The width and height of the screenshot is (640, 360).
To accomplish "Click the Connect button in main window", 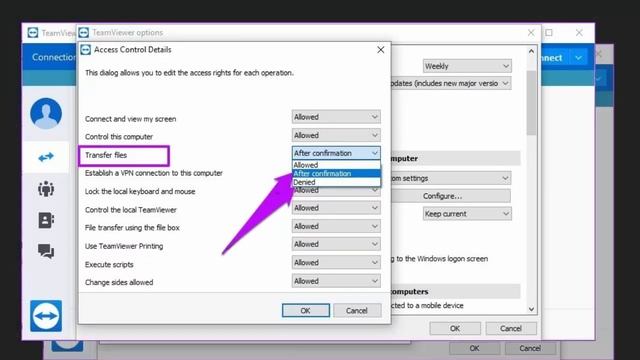I will coord(555,58).
